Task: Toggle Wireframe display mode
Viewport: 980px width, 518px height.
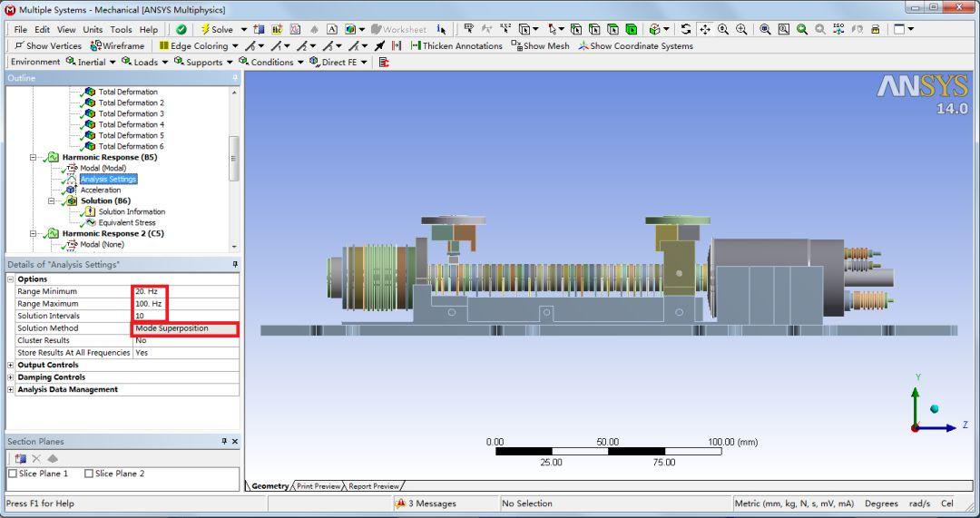Action: pyautogui.click(x=117, y=45)
